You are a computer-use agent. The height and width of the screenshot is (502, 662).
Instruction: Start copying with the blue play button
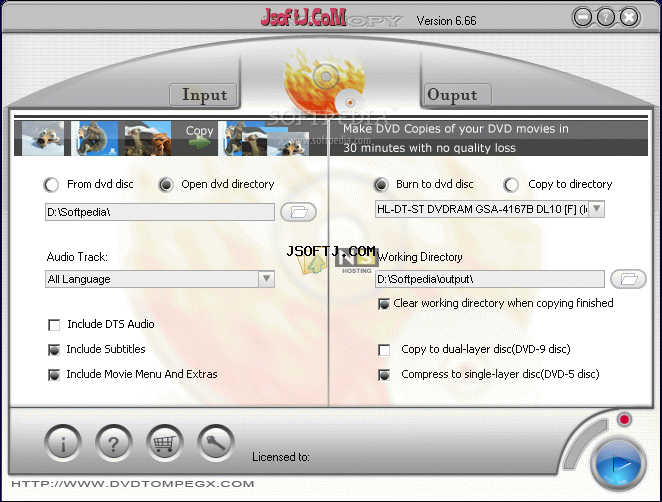pyautogui.click(x=618, y=465)
